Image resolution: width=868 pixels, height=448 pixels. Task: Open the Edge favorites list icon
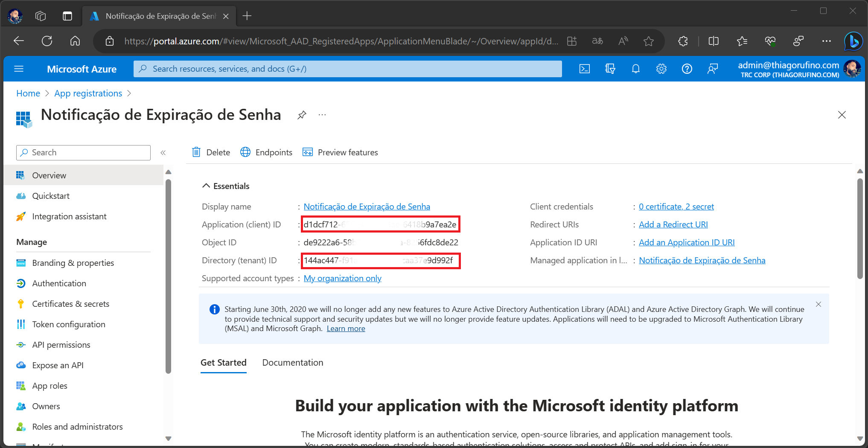tap(742, 41)
